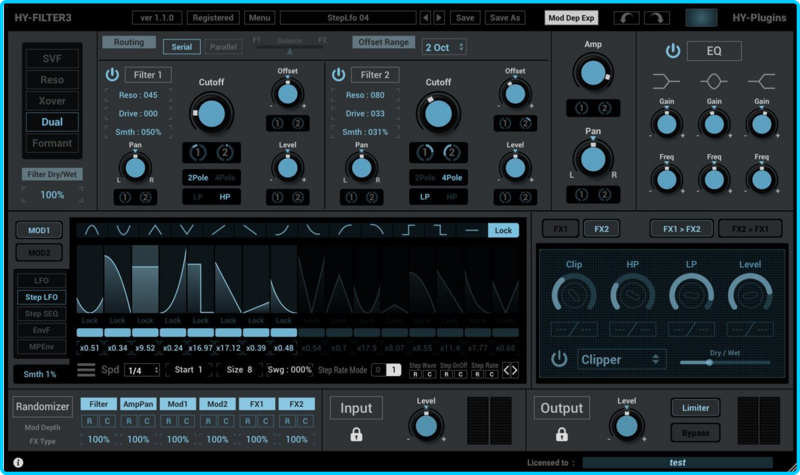This screenshot has width=800, height=475.
Task: Select the square step up wave icon
Action: coord(408,230)
